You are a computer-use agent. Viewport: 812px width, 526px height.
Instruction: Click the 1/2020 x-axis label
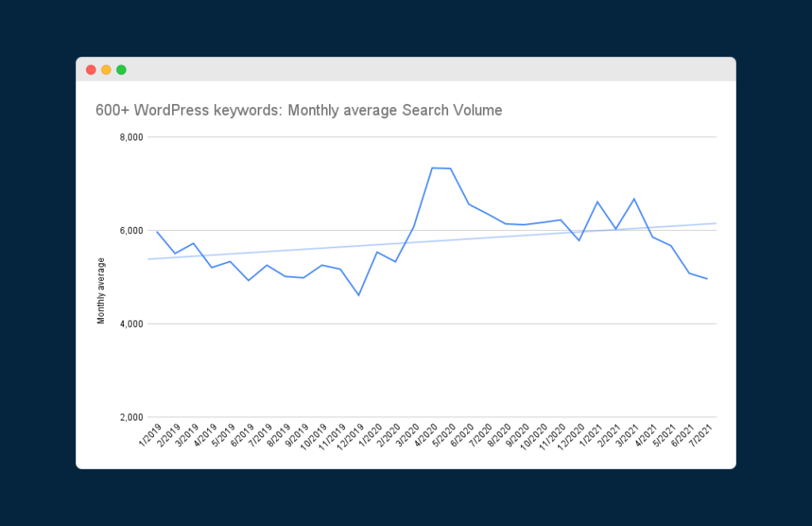[x=370, y=436]
